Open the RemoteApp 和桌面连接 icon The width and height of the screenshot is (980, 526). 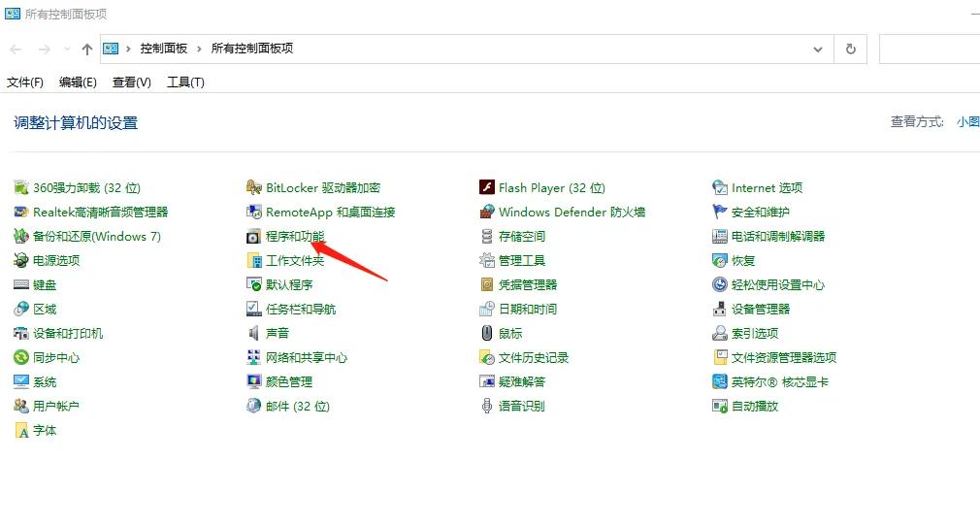[x=254, y=212]
